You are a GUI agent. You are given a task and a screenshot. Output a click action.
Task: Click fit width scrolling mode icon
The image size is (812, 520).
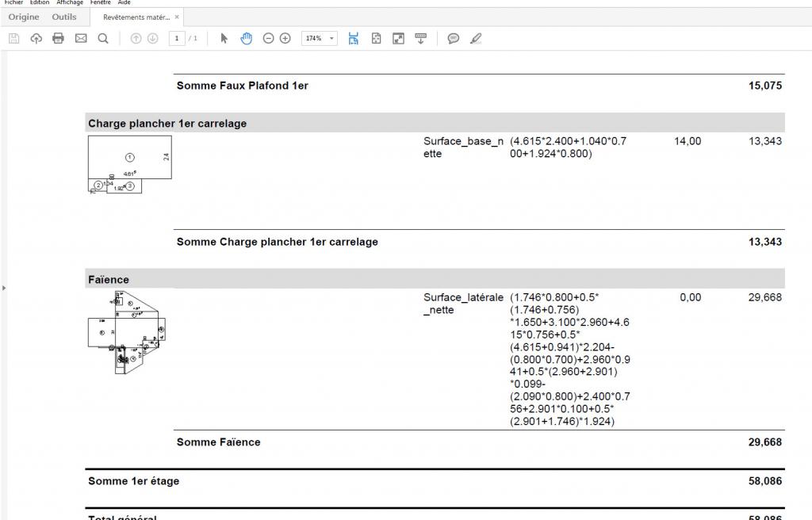coord(353,38)
